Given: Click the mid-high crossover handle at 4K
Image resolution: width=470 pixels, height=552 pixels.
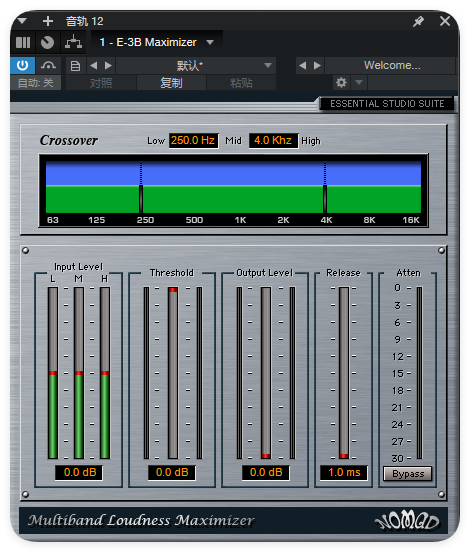Looking at the screenshot, I should (325, 199).
